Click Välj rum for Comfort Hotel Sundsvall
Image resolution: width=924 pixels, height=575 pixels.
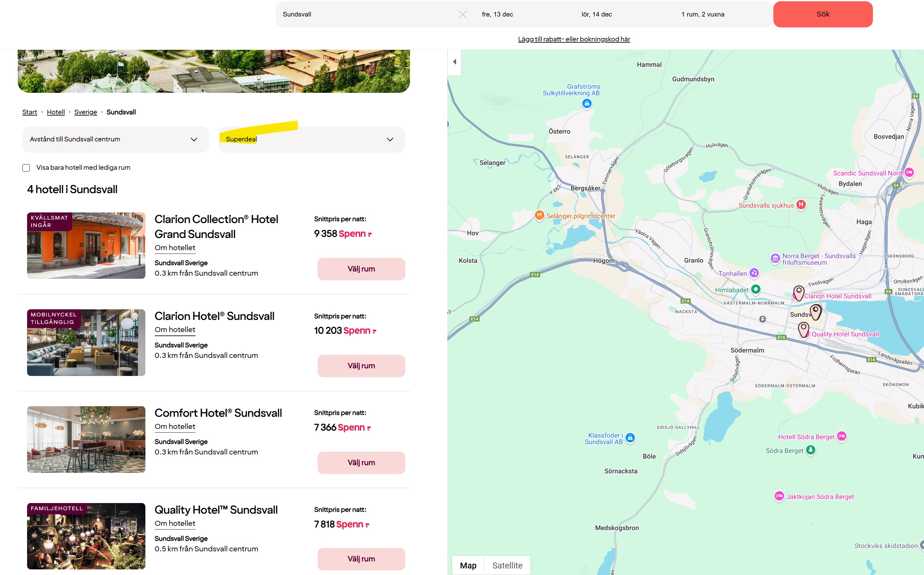tap(361, 463)
